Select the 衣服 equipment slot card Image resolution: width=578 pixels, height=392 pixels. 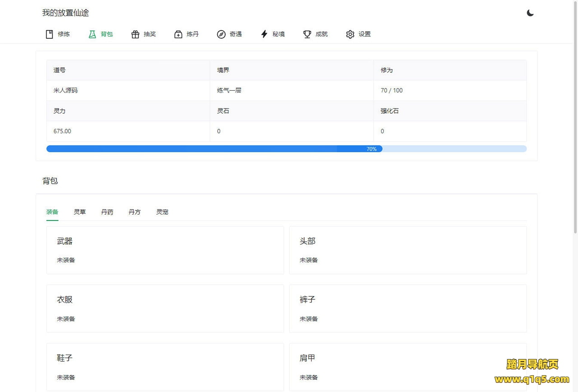point(165,308)
